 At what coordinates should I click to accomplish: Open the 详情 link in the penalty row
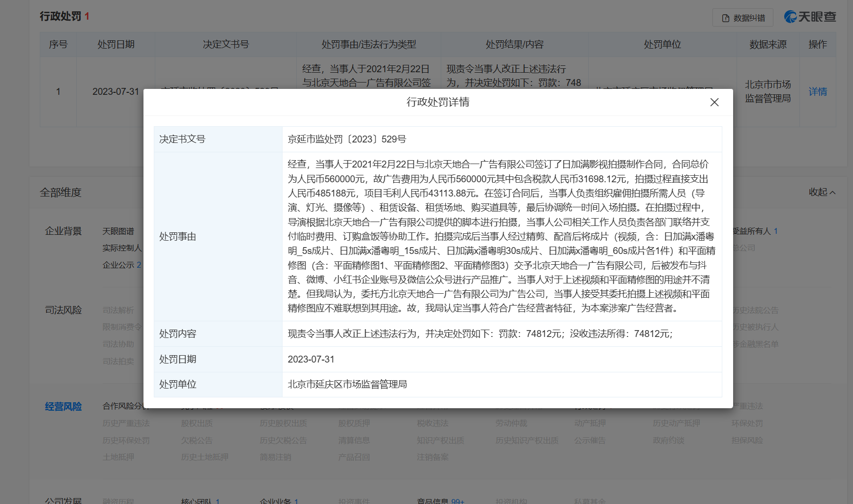coord(818,91)
